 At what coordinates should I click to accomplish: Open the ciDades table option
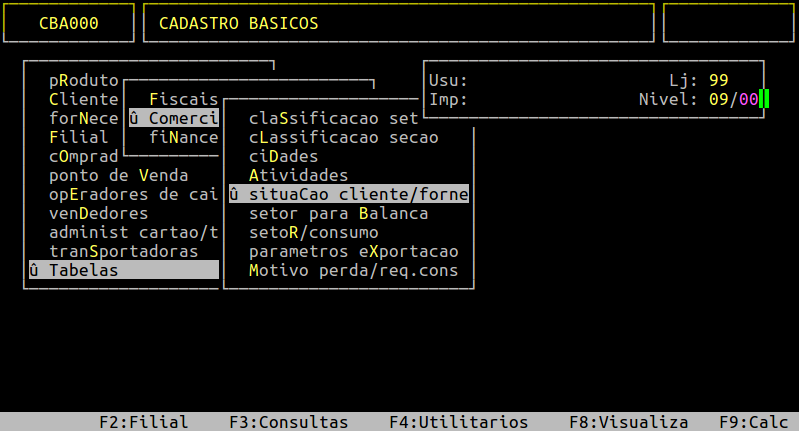coord(283,156)
